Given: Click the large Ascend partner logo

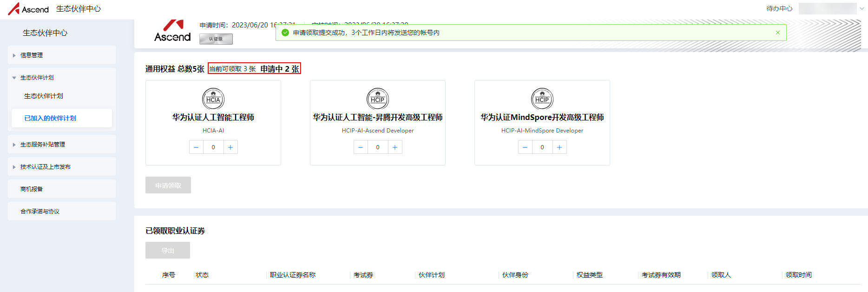Looking at the screenshot, I should click(172, 31).
